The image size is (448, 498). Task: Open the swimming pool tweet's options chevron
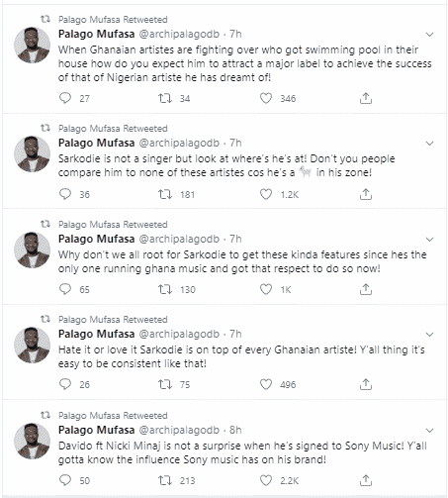429,35
